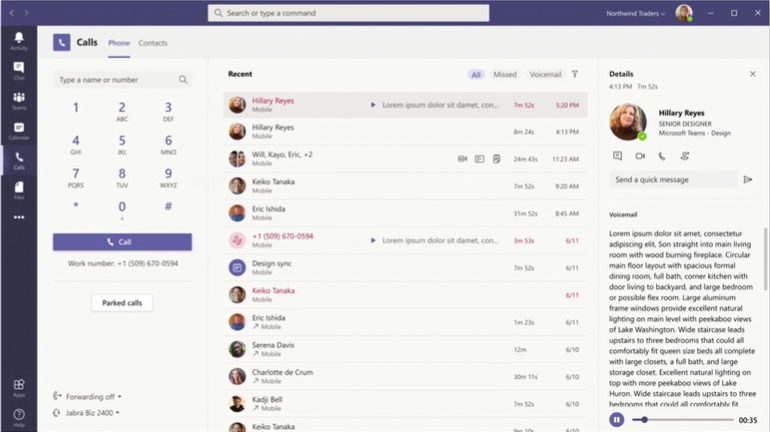
Task: Open the Activity bell in the sidebar
Action: [19, 41]
